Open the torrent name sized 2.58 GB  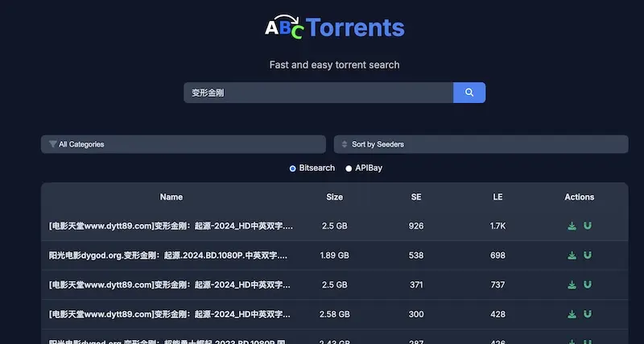click(x=170, y=314)
